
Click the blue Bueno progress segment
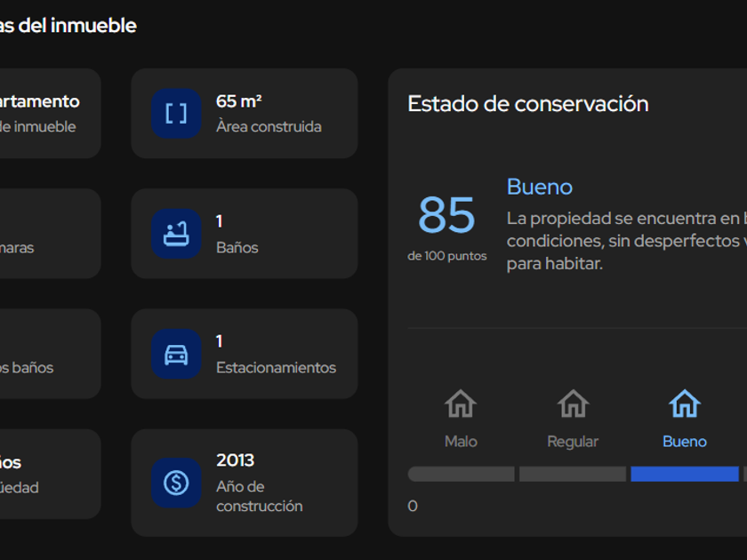[x=685, y=474]
